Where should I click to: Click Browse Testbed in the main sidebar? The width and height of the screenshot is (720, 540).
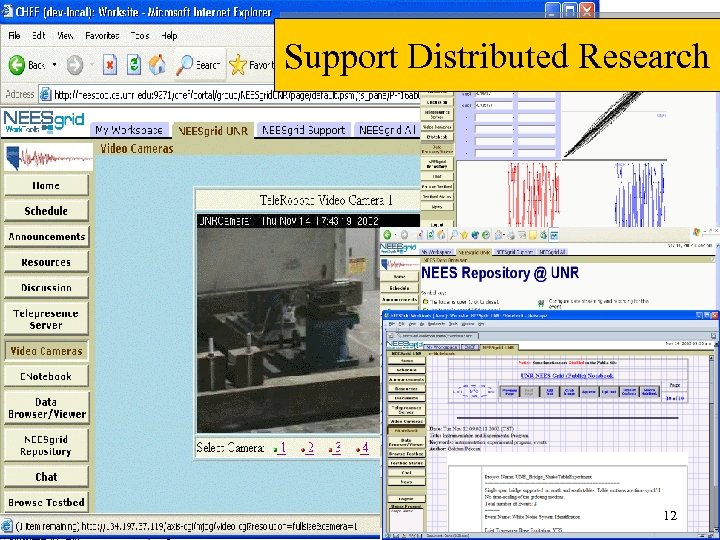(x=46, y=502)
